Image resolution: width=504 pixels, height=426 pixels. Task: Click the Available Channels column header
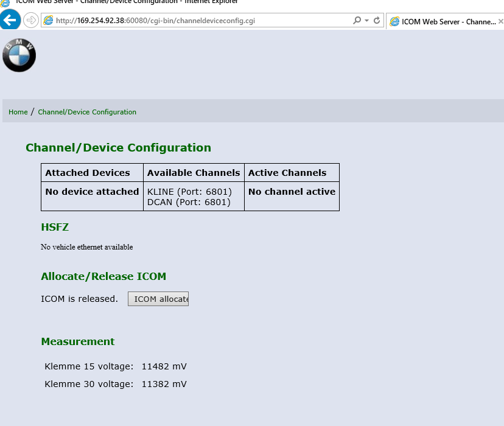tap(194, 172)
